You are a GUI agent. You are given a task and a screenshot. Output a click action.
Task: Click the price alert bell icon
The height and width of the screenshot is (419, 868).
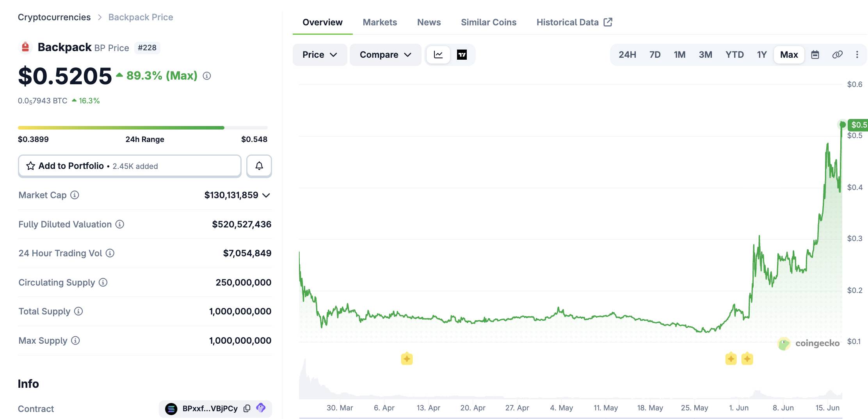(259, 166)
